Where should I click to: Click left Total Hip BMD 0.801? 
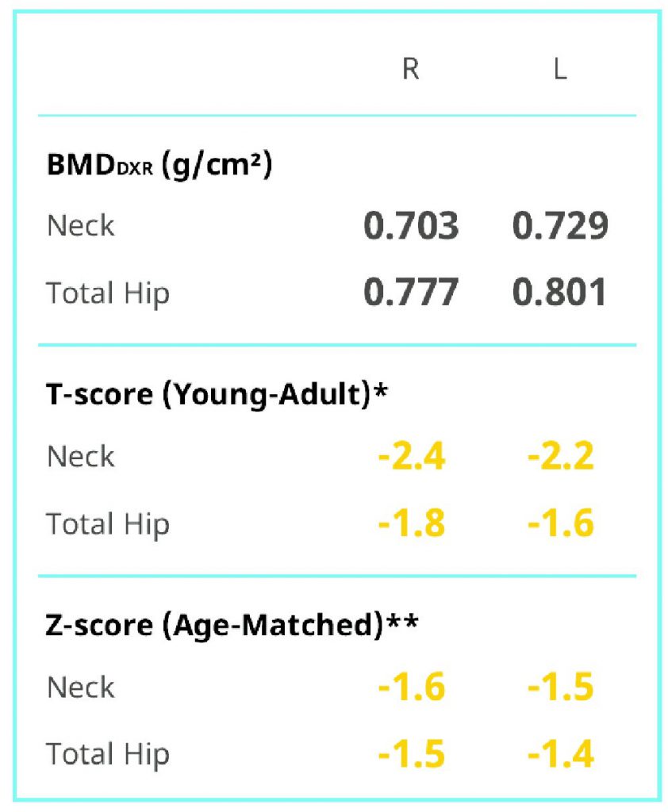559,292
